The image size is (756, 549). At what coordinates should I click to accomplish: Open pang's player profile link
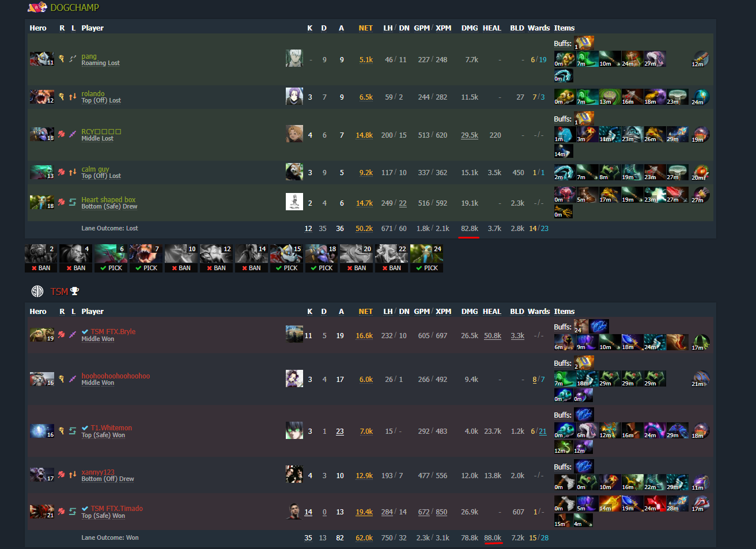(x=89, y=56)
